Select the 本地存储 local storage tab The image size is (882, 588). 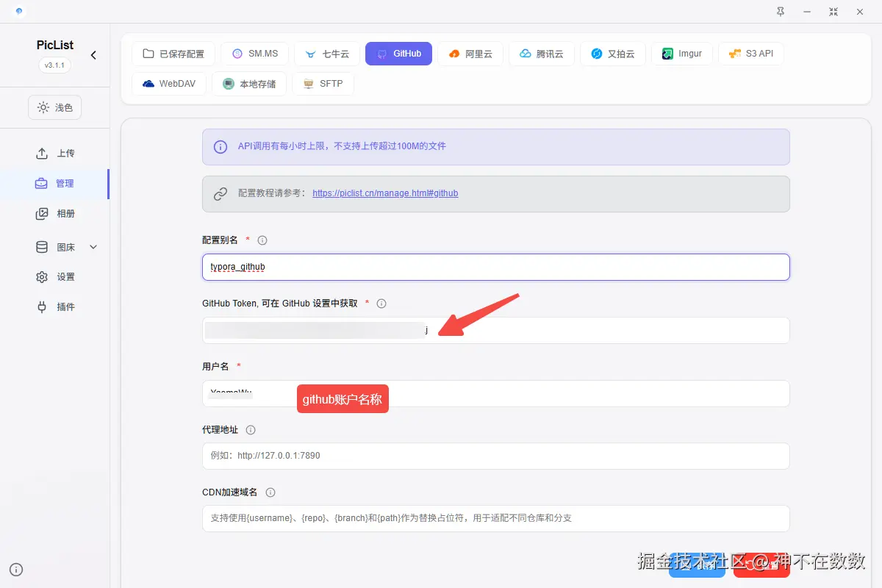249,84
